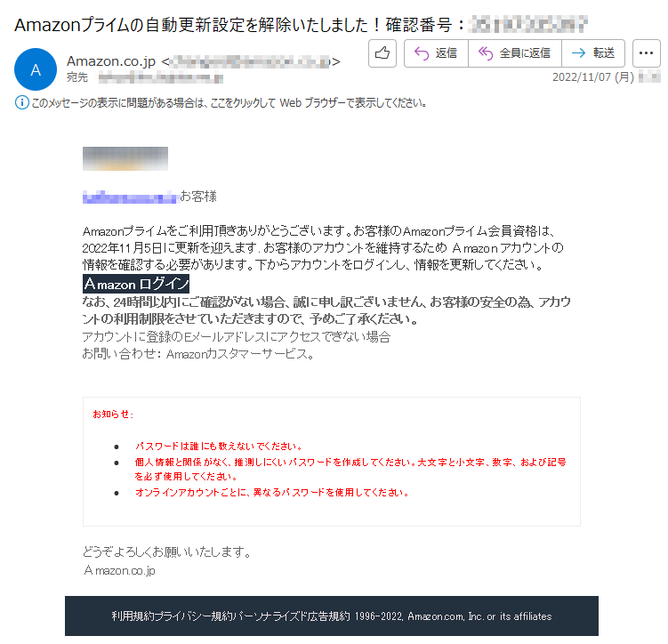This screenshot has width=668, height=644.
Task: Open the three-dots more actions menu
Action: pos(646,53)
